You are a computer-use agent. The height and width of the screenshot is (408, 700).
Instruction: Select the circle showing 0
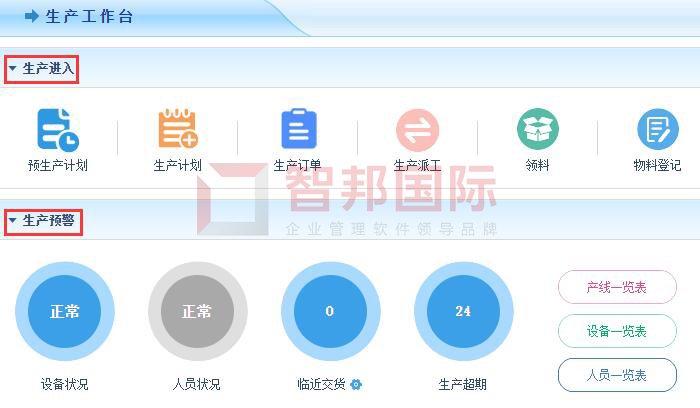point(330,311)
